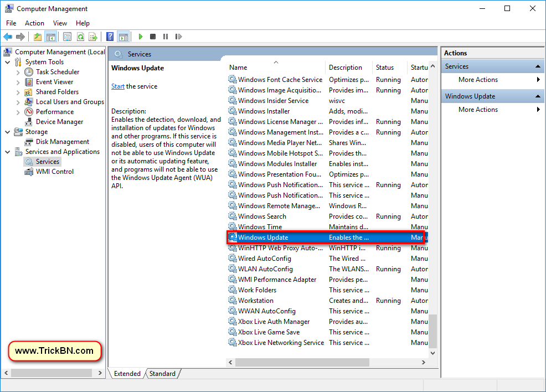
Task: Expand the Performance tree node
Action: (x=18, y=112)
